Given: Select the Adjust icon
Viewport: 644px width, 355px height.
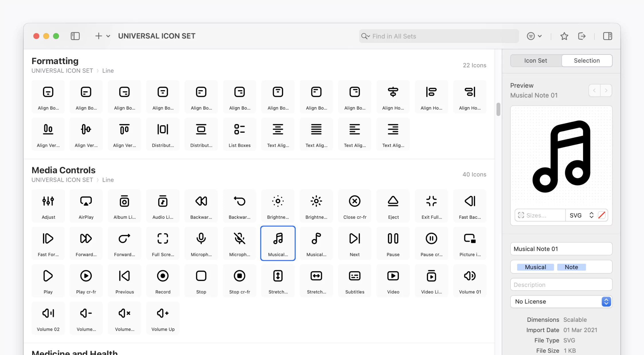Looking at the screenshot, I should [48, 206].
